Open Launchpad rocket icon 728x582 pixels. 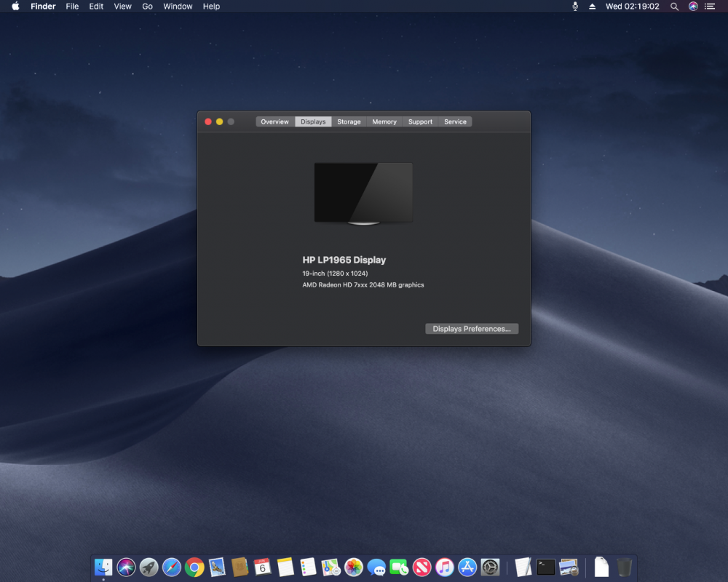click(x=149, y=567)
